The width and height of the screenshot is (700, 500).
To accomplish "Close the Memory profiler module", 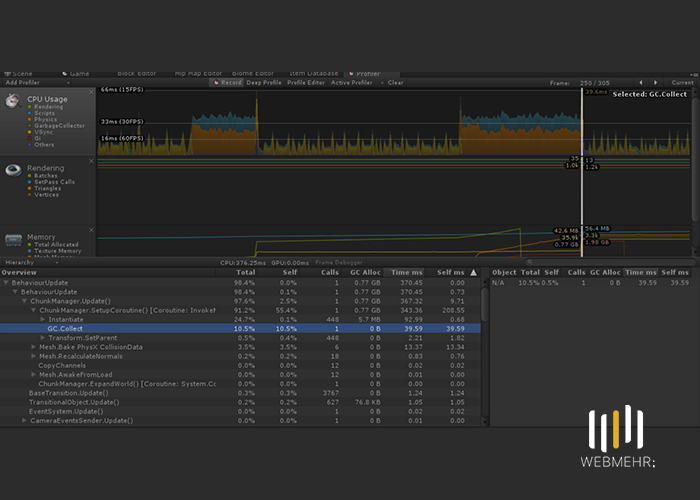I will (92, 230).
